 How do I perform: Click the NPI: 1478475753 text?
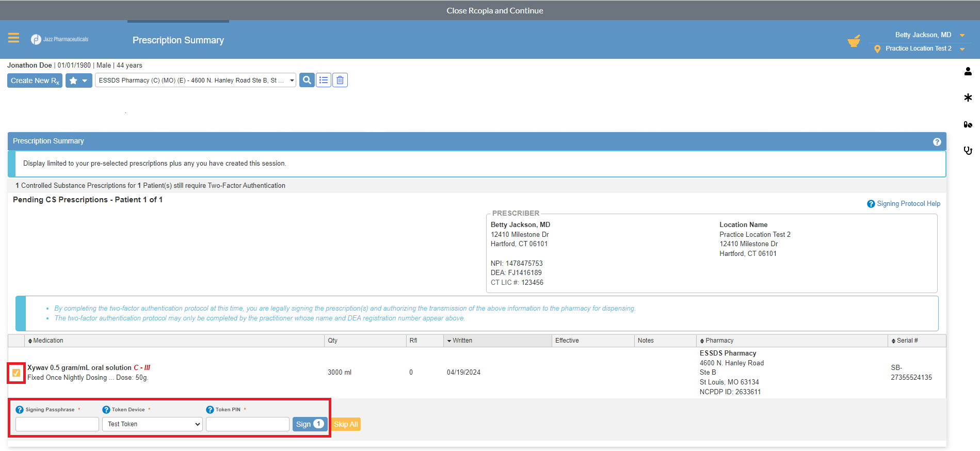click(x=517, y=264)
